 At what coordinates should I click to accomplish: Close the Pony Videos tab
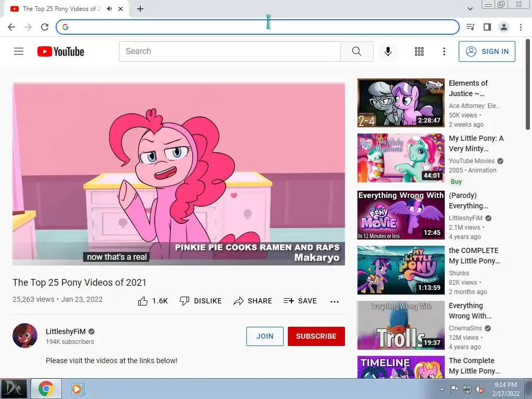click(x=121, y=9)
